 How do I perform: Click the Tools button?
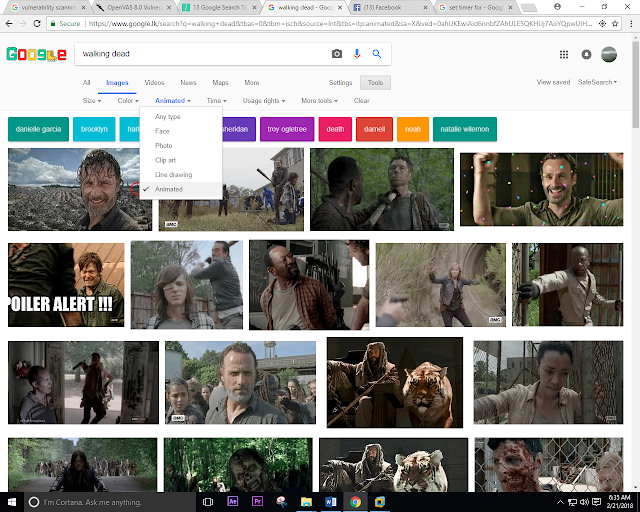coord(375,82)
